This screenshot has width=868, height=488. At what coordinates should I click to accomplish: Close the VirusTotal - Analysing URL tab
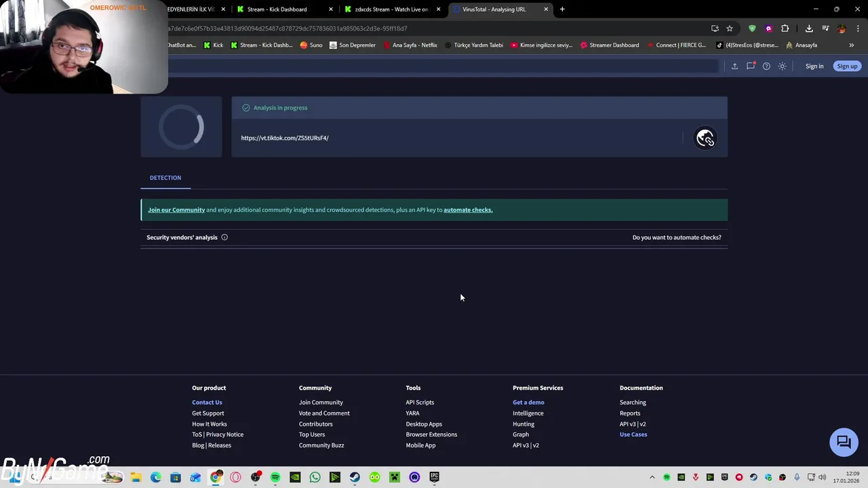(x=546, y=9)
